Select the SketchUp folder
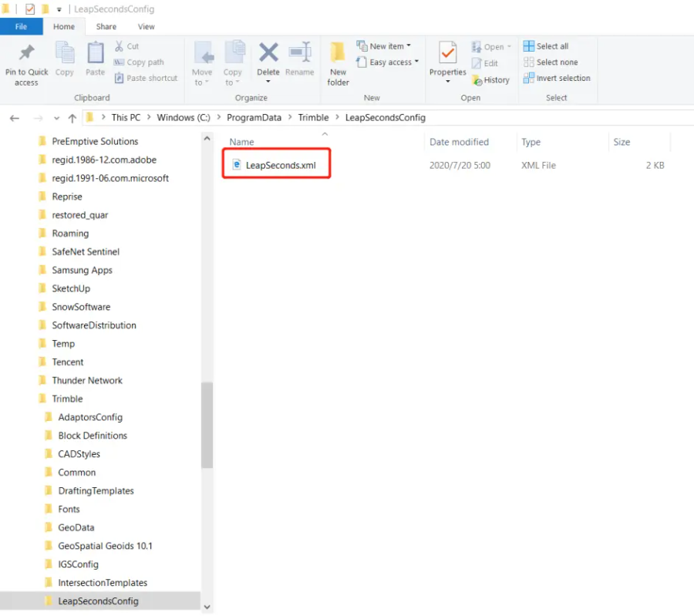The image size is (694, 616). (x=71, y=288)
